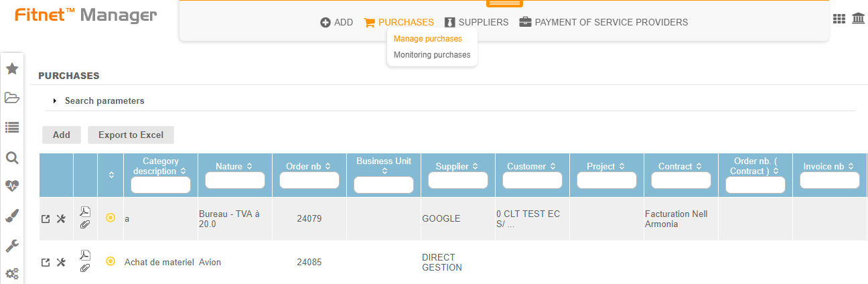Open the folder icon in left sidebar

pos(11,98)
